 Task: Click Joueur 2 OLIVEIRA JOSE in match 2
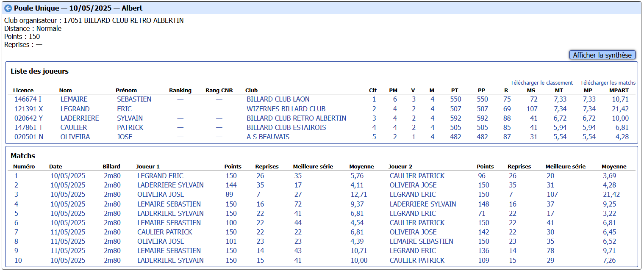tap(413, 185)
